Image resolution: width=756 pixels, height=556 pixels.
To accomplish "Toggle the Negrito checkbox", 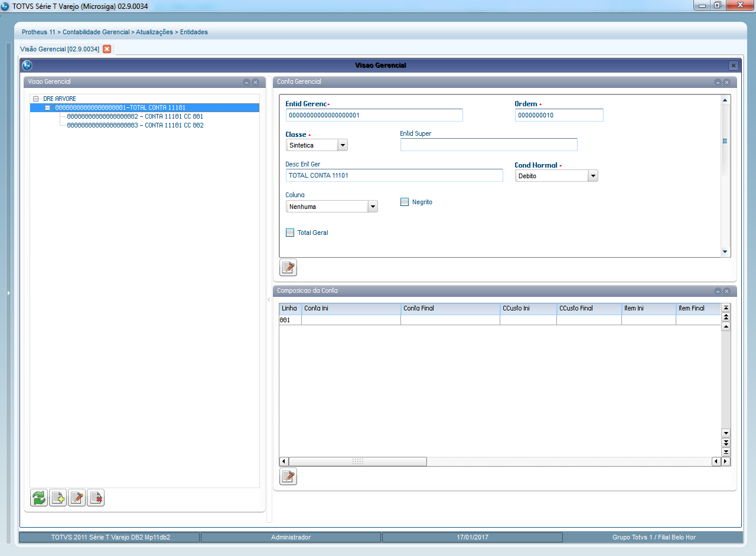I will pos(405,202).
